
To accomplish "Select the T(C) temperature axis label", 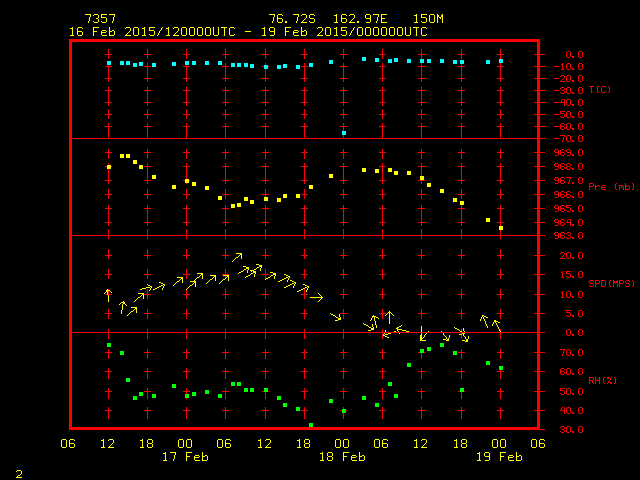I will pyautogui.click(x=600, y=90).
